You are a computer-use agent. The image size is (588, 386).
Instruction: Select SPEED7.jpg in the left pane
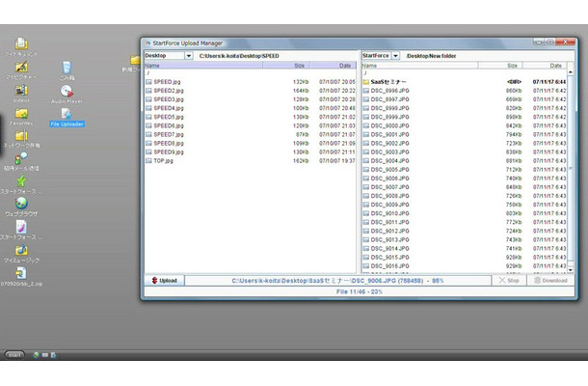[251, 134]
